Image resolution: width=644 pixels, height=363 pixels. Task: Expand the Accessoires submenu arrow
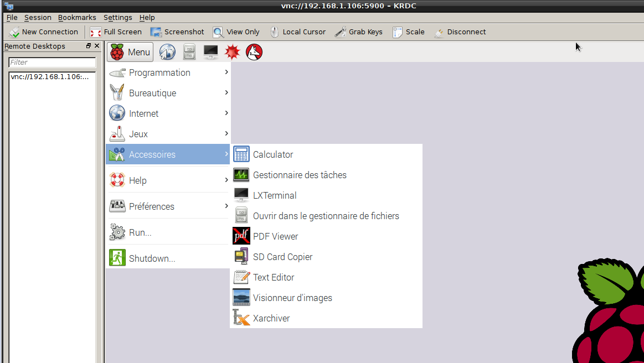coord(226,154)
